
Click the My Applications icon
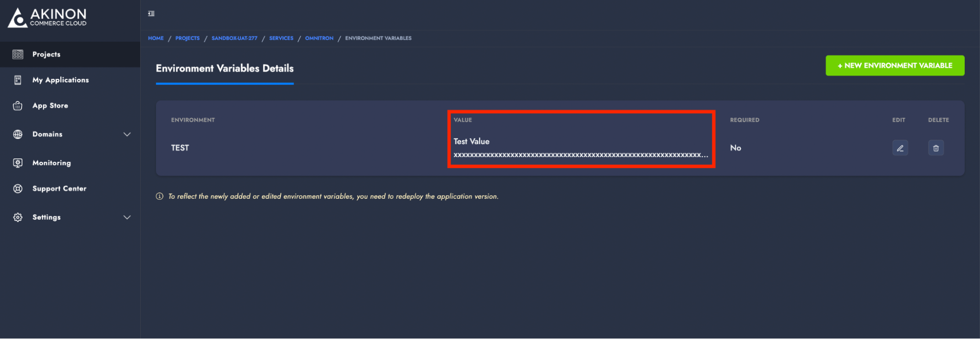point(18,80)
